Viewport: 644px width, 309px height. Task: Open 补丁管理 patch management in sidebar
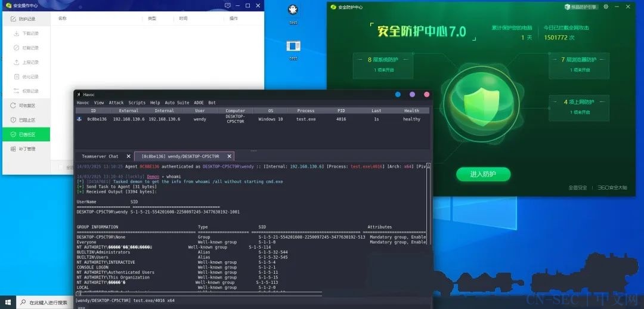pyautogui.click(x=26, y=149)
